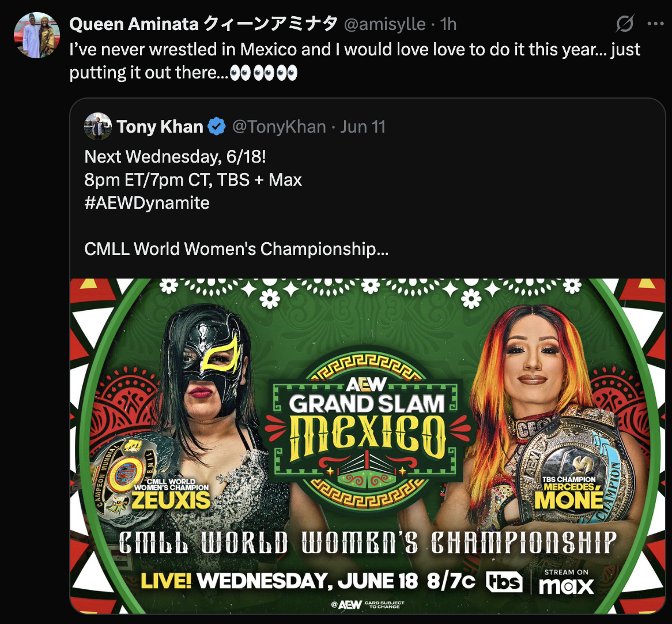Open Queen Aminata's profile picture
672x624 pixels.
[x=37, y=35]
